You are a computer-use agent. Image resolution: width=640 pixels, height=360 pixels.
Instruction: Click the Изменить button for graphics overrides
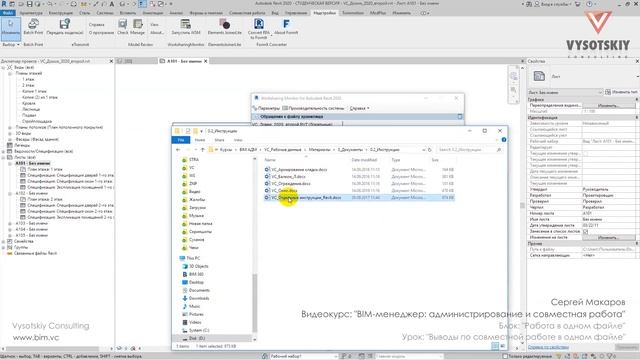point(608,106)
